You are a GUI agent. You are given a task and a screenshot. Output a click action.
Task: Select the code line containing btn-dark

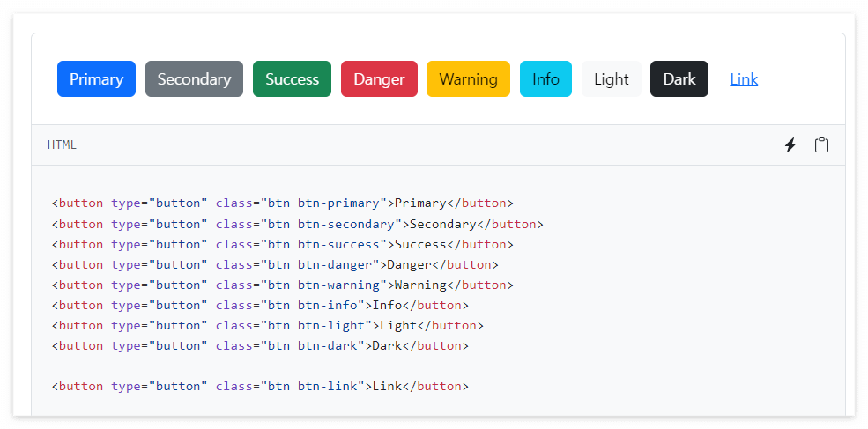[x=260, y=346]
